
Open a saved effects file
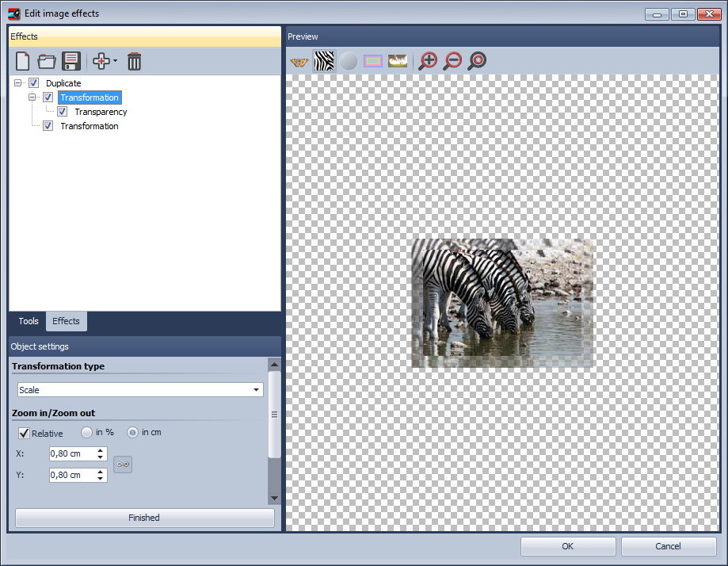[46, 61]
